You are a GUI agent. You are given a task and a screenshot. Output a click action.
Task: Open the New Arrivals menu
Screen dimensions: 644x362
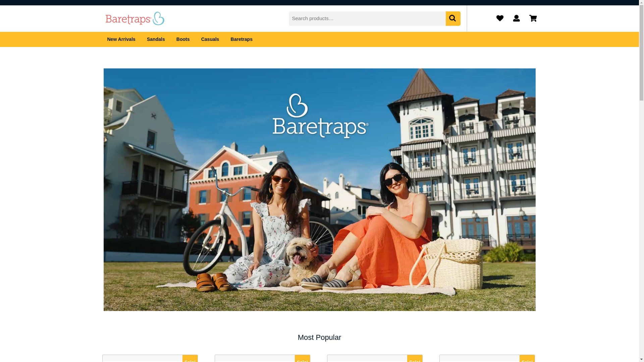[121, 39]
